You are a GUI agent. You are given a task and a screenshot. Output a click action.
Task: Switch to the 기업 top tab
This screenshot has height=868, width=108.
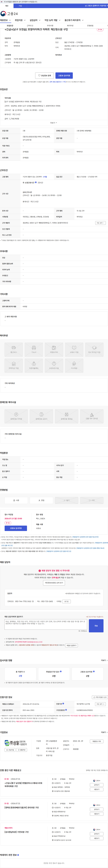pyautogui.click(x=20, y=6)
